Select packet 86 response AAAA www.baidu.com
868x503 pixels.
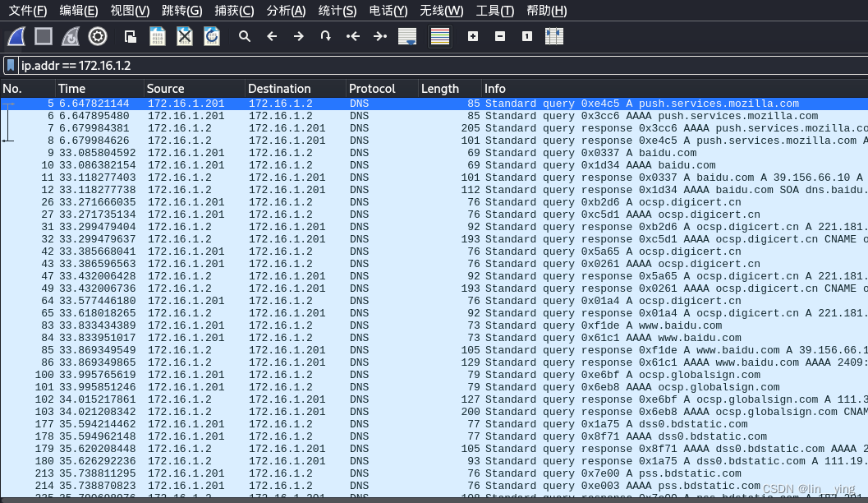pos(434,362)
